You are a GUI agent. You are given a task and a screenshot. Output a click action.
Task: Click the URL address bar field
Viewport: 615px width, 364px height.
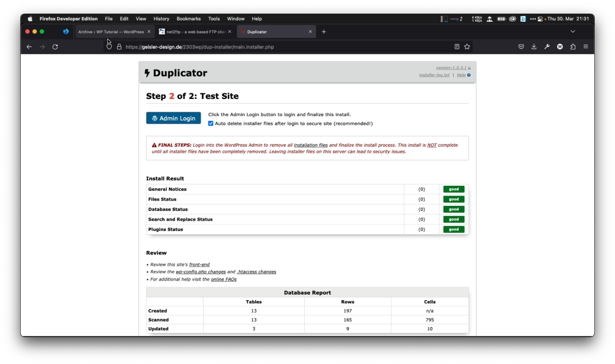288,47
